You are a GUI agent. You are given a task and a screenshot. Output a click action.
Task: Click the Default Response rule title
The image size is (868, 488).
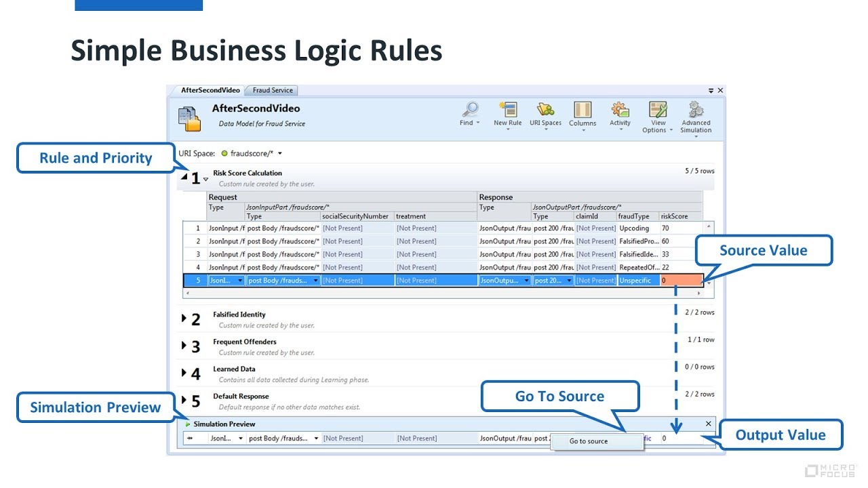point(241,396)
